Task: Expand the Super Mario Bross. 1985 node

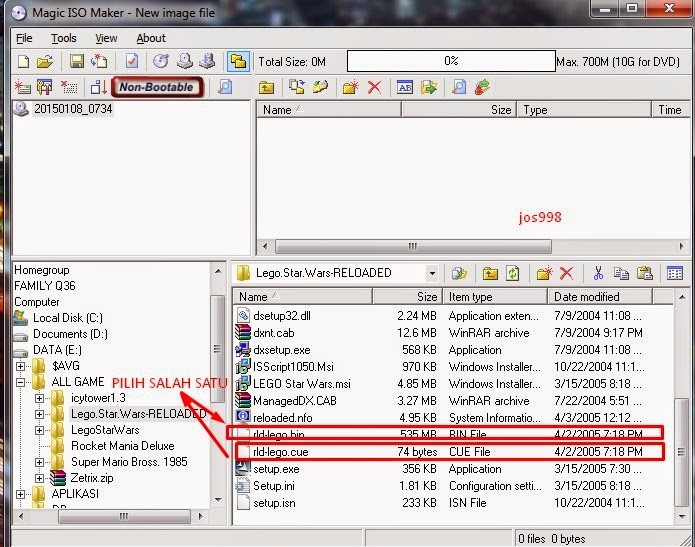Action: pyautogui.click(x=39, y=462)
